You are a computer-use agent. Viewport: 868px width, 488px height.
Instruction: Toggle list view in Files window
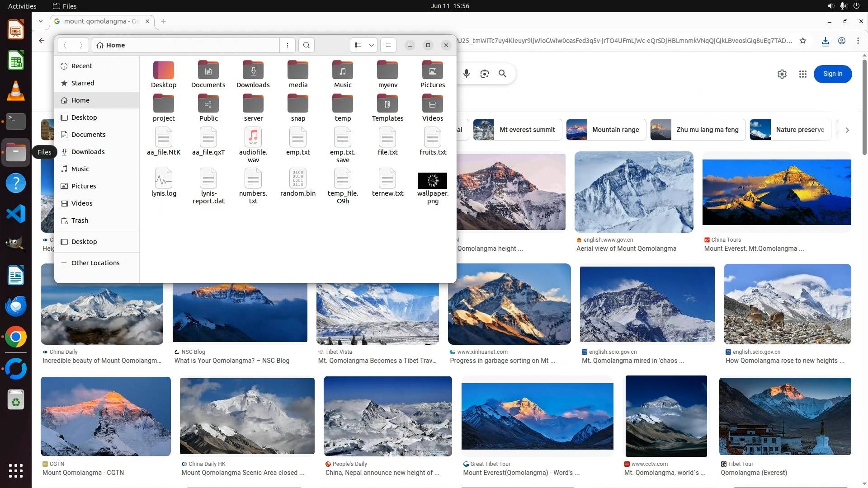point(358,45)
